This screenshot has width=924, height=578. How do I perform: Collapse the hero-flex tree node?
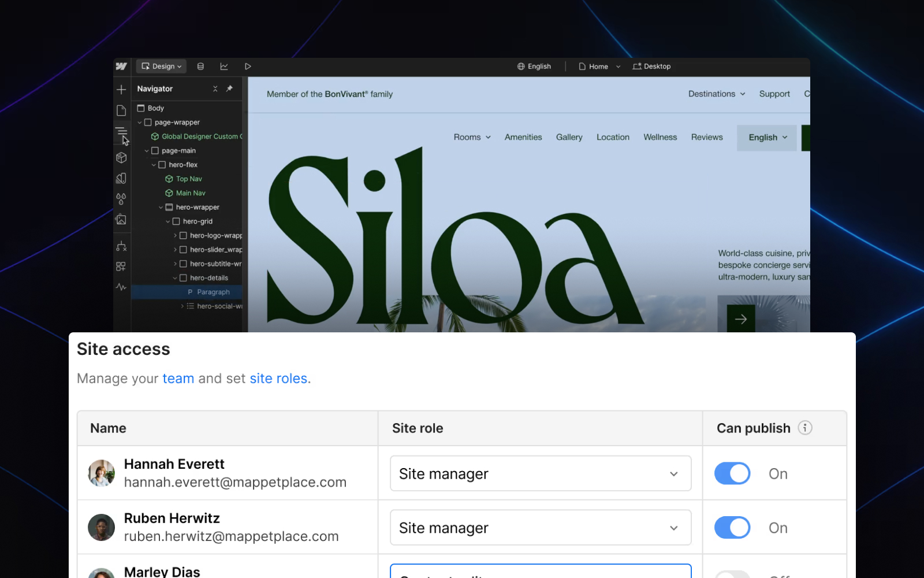pyautogui.click(x=154, y=165)
